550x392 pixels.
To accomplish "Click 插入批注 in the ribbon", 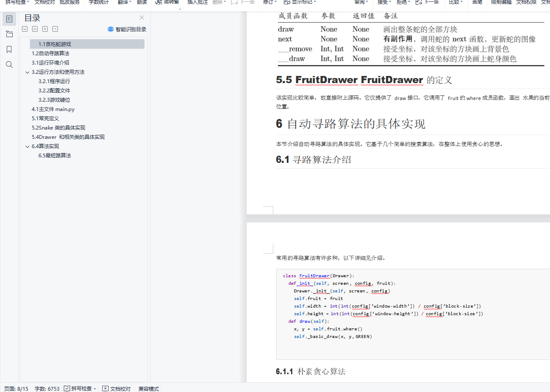I will tap(198, 2).
